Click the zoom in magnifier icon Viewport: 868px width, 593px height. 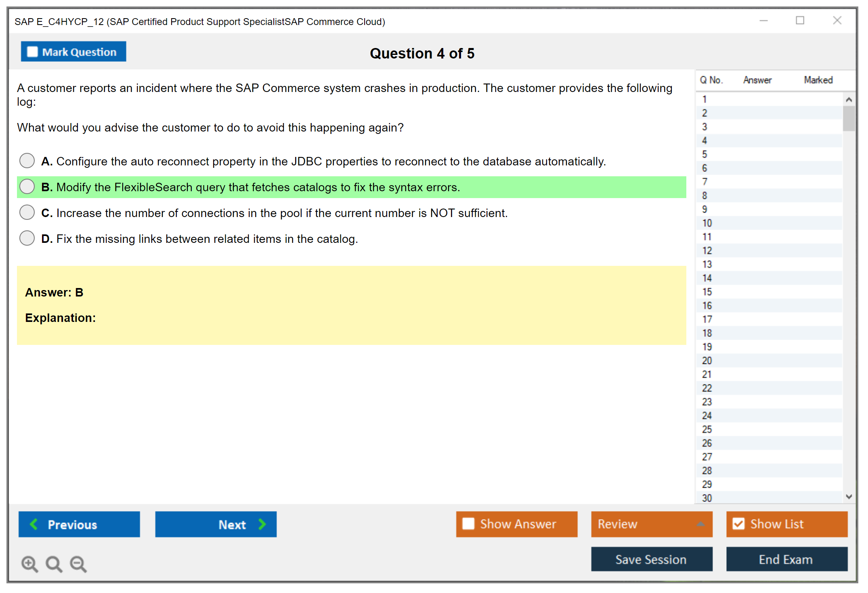click(29, 564)
